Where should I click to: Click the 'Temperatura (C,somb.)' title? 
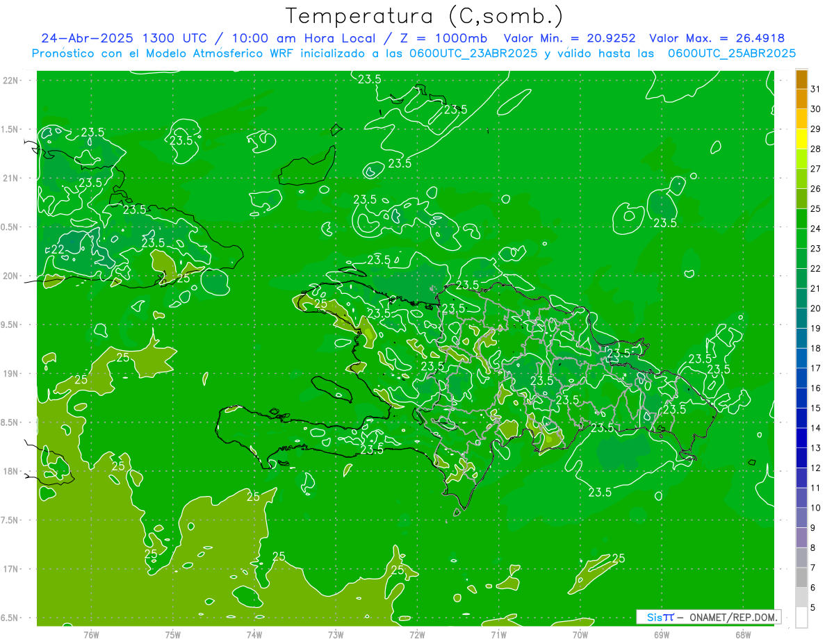tap(425, 16)
